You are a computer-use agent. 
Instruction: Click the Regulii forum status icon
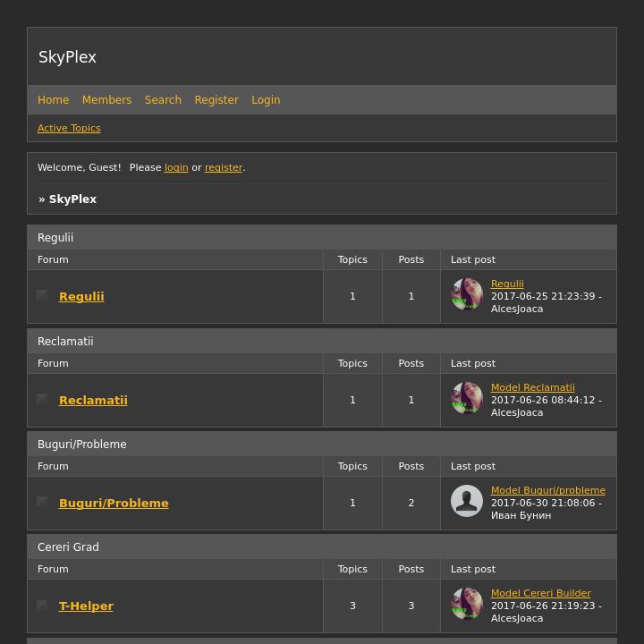pos(42,295)
